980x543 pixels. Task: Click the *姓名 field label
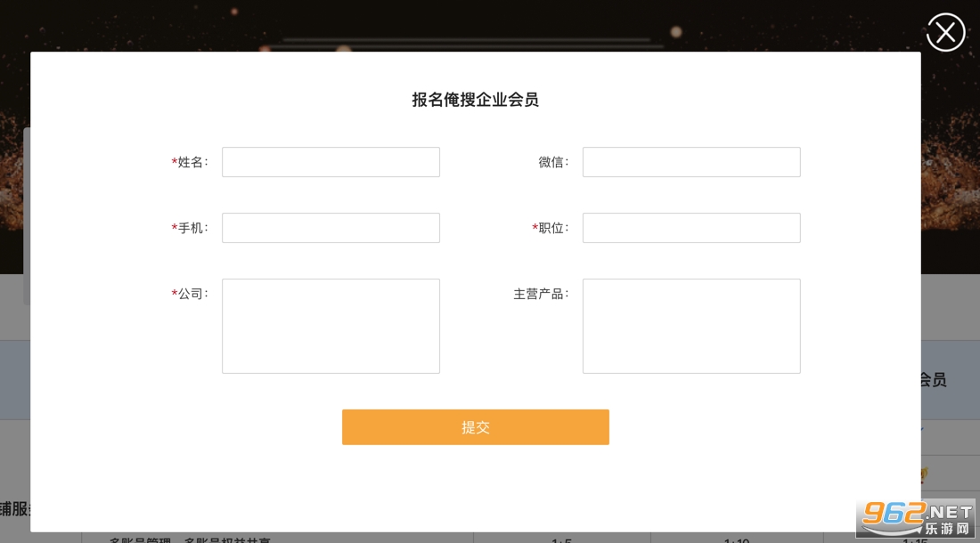tap(190, 162)
